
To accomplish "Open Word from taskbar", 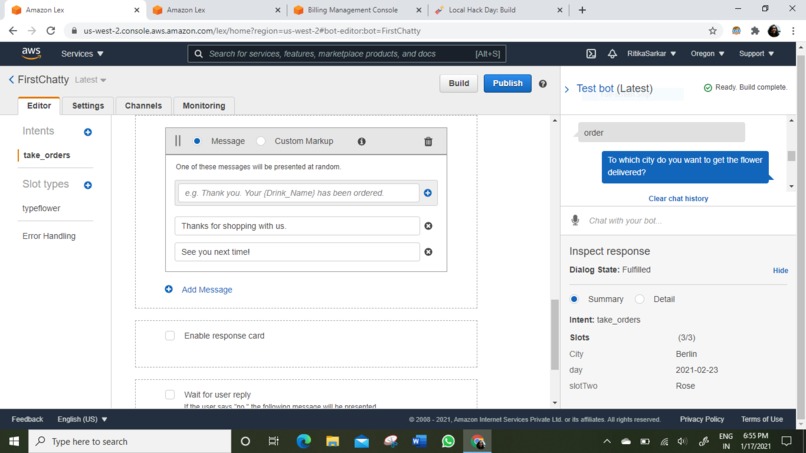I will [x=419, y=441].
